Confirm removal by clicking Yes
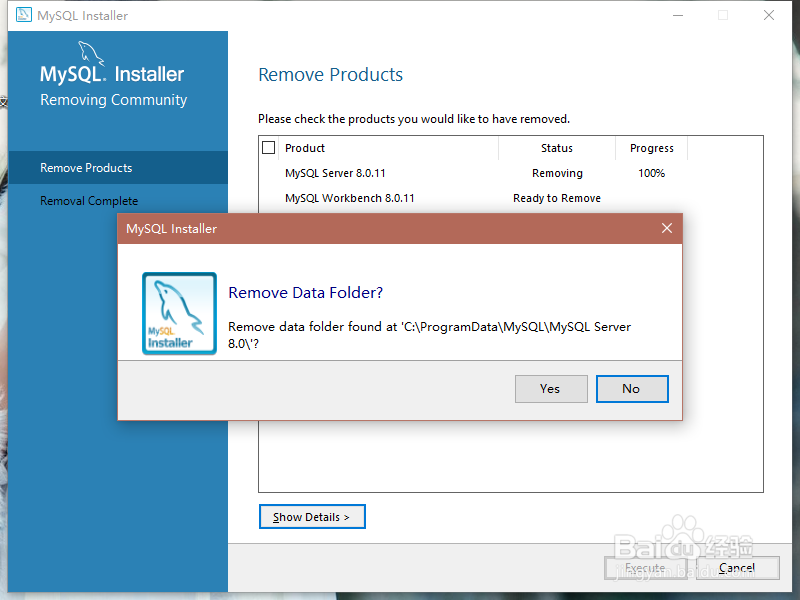The width and height of the screenshot is (800, 600). tap(551, 389)
